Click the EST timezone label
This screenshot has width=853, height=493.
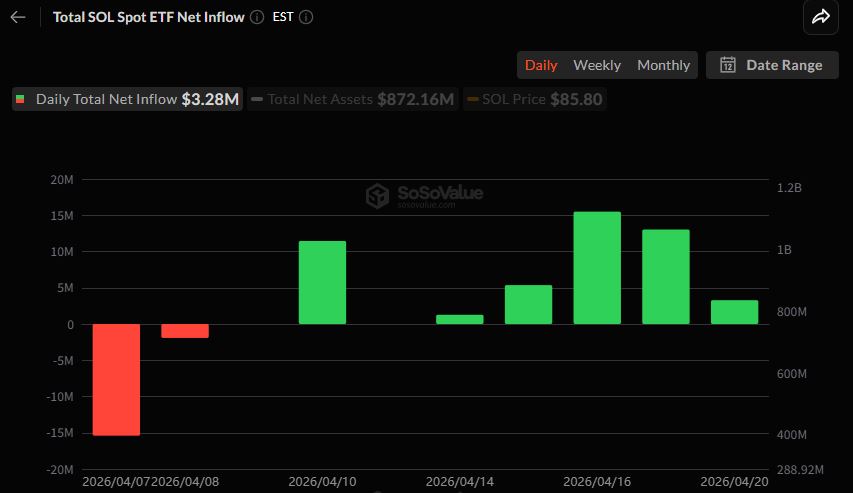click(x=283, y=17)
